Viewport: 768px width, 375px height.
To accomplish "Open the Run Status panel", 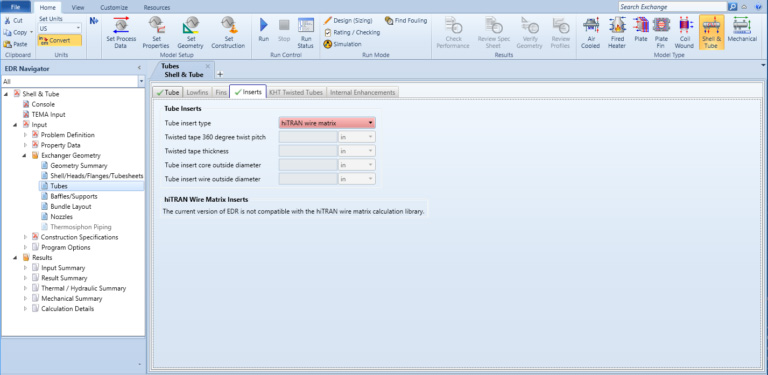I will click(306, 33).
